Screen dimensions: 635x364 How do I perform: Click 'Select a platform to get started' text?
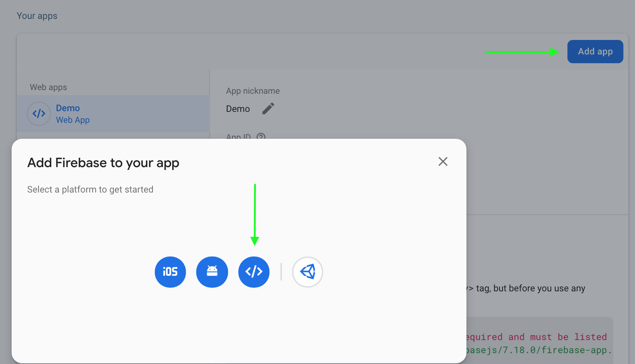tap(90, 190)
